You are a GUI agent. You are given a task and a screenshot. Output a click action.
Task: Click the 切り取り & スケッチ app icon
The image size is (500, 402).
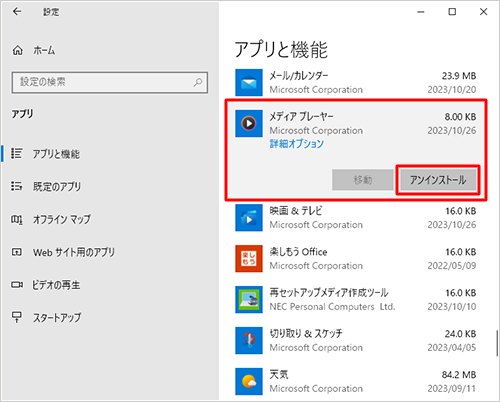(249, 340)
